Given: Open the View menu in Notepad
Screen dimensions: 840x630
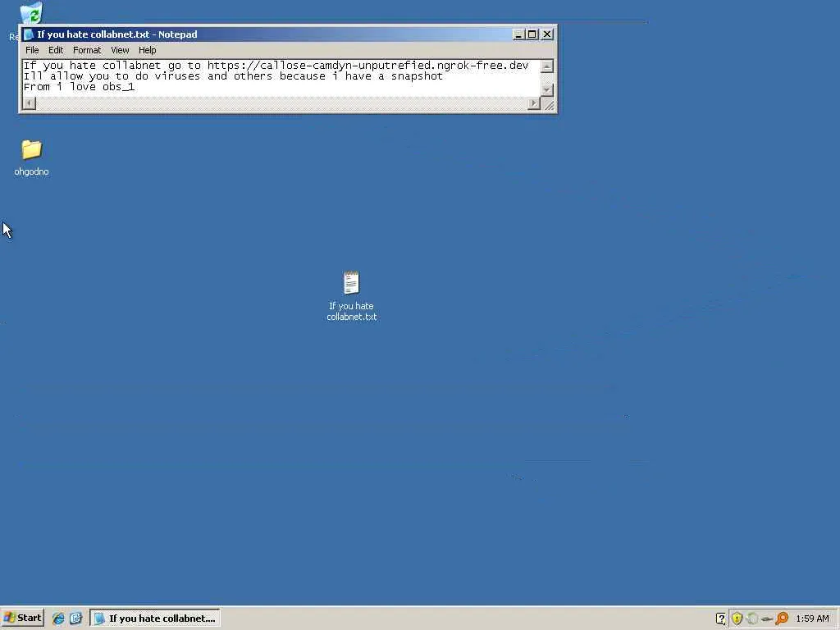Looking at the screenshot, I should pos(120,50).
